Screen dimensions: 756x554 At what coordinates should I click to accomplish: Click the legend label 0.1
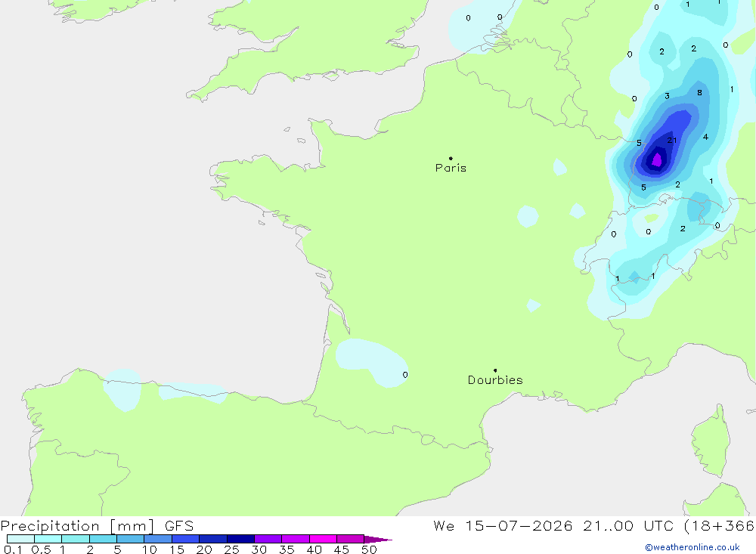[13, 549]
